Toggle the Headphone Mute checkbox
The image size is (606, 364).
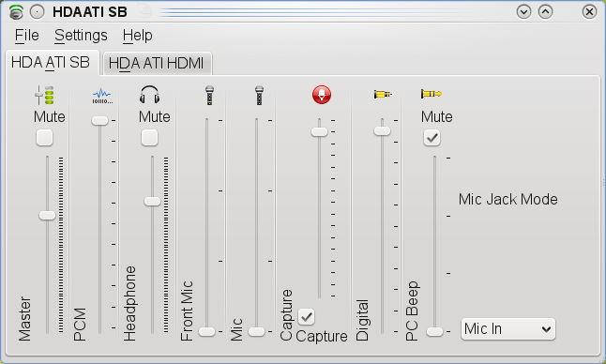[x=149, y=138]
